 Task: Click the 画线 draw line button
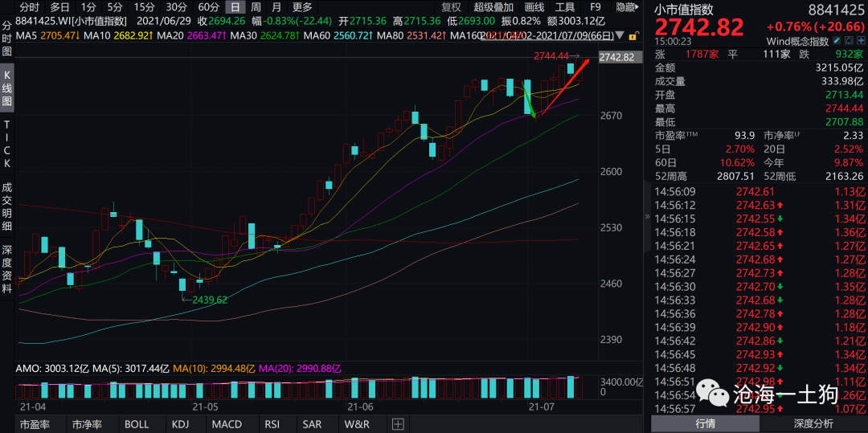tap(534, 7)
